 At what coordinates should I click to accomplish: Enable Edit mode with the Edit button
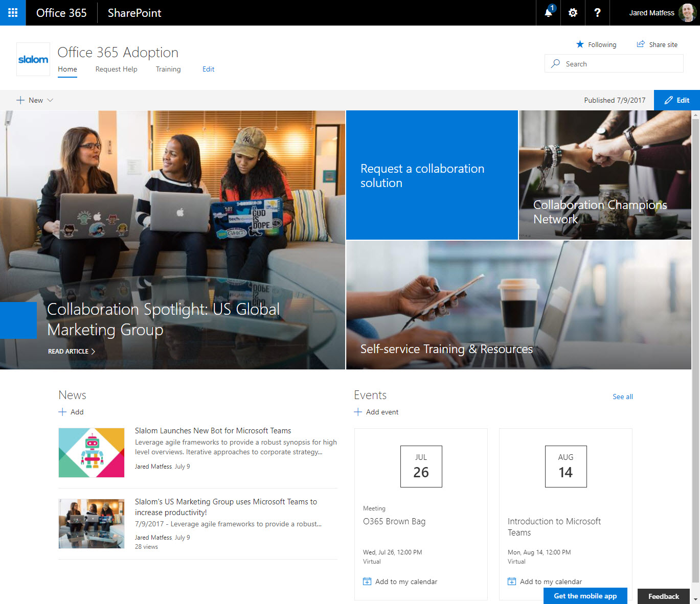[676, 100]
